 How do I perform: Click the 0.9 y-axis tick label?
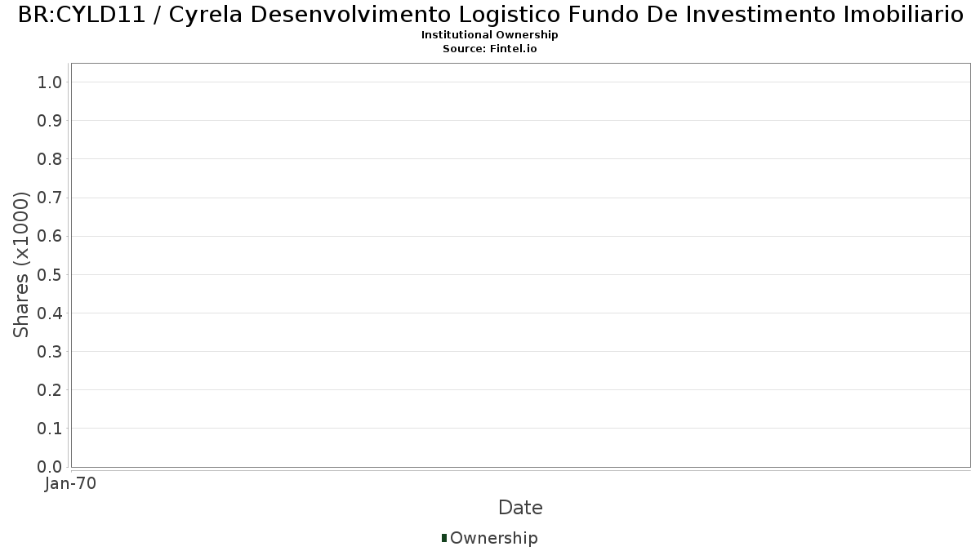(x=50, y=121)
